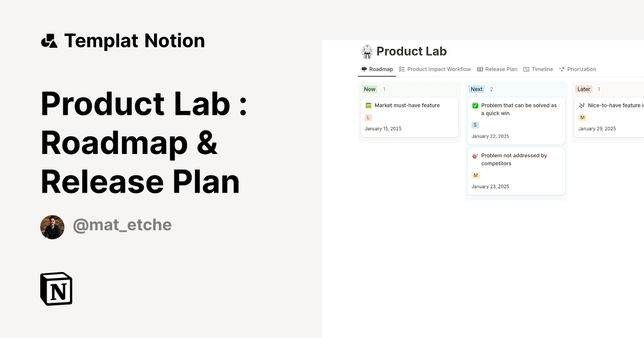Select the arrow icon on the Roadmap view
The width and height of the screenshot is (644, 338).
[364, 69]
